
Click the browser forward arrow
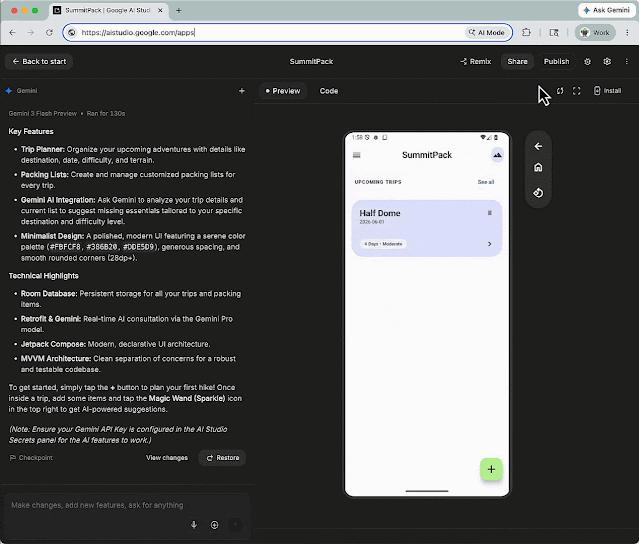pos(31,33)
